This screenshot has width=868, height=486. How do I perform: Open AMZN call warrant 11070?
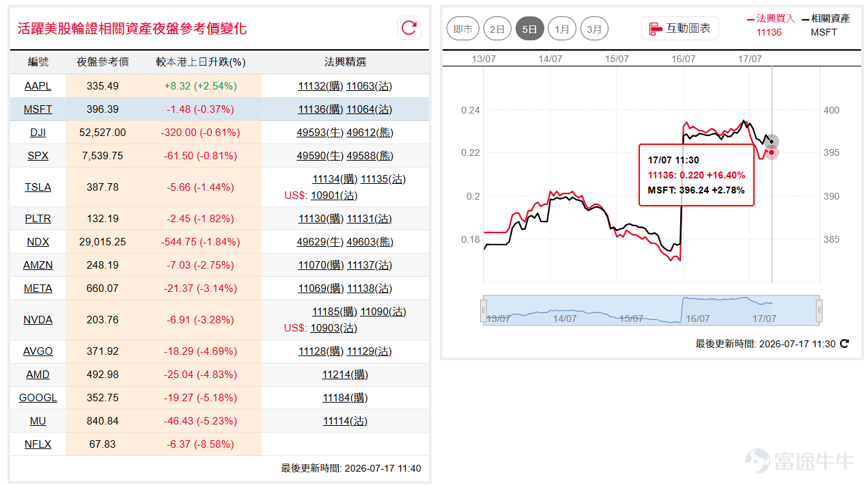point(321,265)
